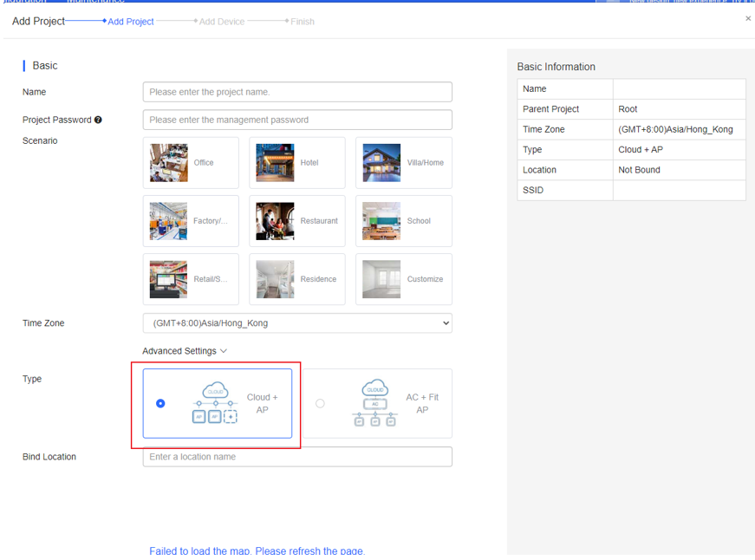Go to the Add Device step
The height and width of the screenshot is (560, 755).
click(x=221, y=22)
